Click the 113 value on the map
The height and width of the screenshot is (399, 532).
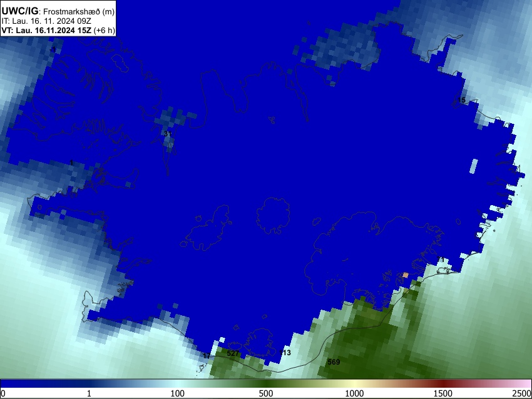click(x=285, y=353)
